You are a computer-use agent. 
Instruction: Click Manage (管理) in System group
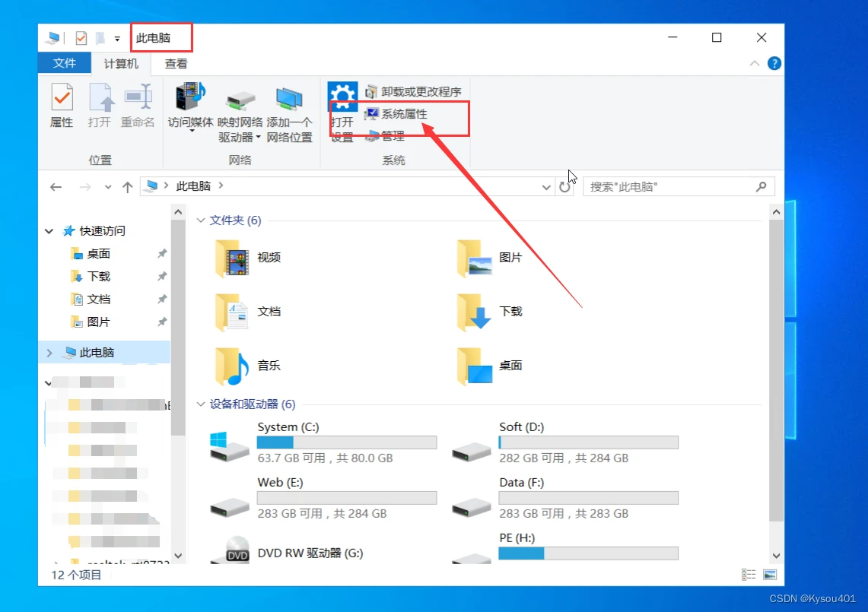pyautogui.click(x=385, y=135)
